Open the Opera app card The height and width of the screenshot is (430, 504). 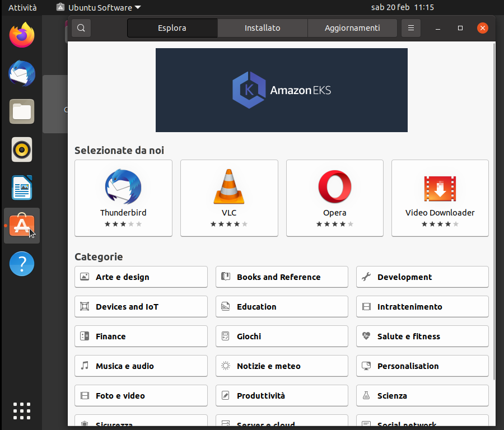335,198
